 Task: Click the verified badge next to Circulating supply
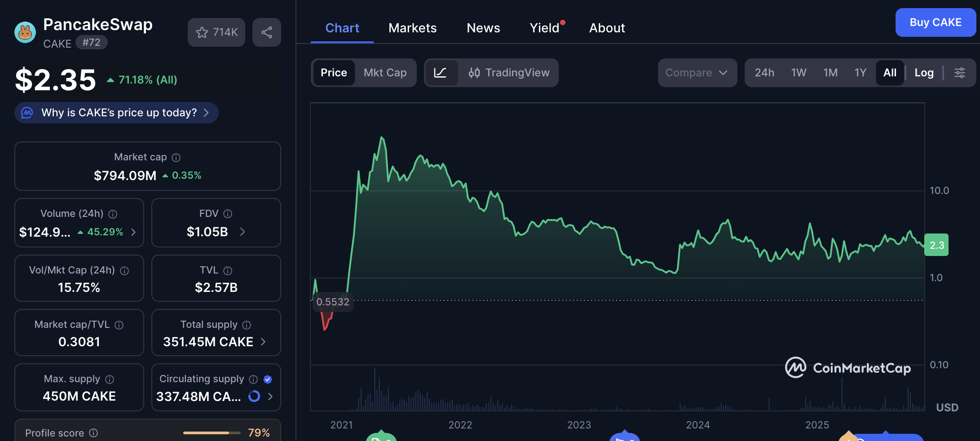(x=267, y=379)
